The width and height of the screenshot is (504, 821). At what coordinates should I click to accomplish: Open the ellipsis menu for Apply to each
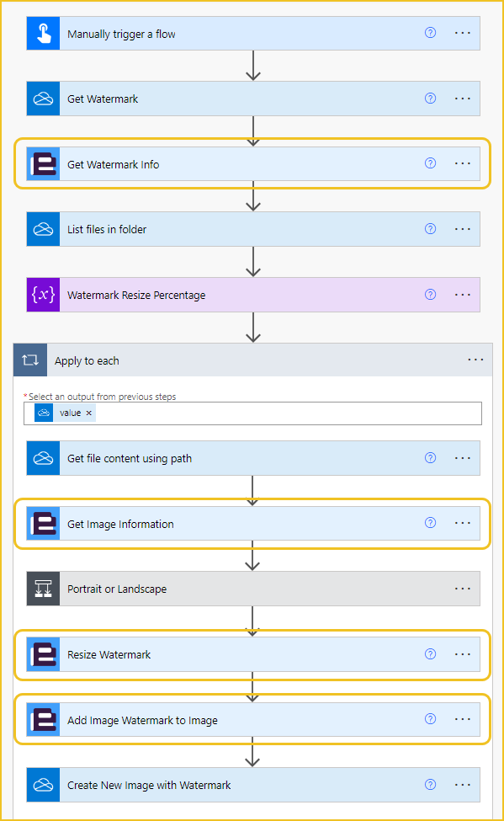tap(475, 360)
